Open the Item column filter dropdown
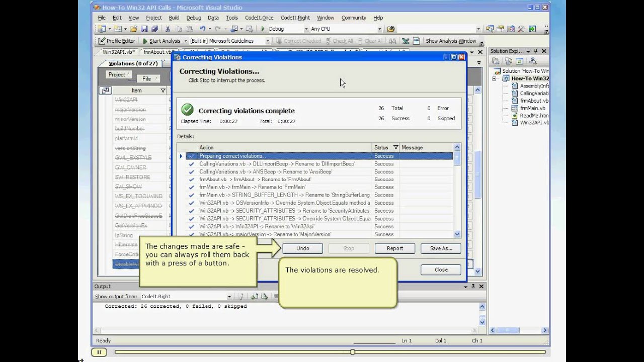 (163, 90)
